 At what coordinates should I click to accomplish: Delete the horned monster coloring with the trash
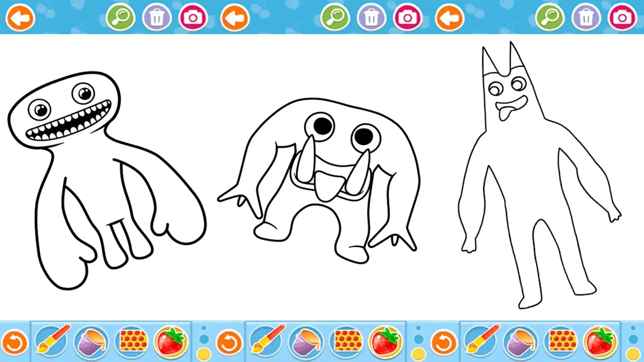point(586,18)
